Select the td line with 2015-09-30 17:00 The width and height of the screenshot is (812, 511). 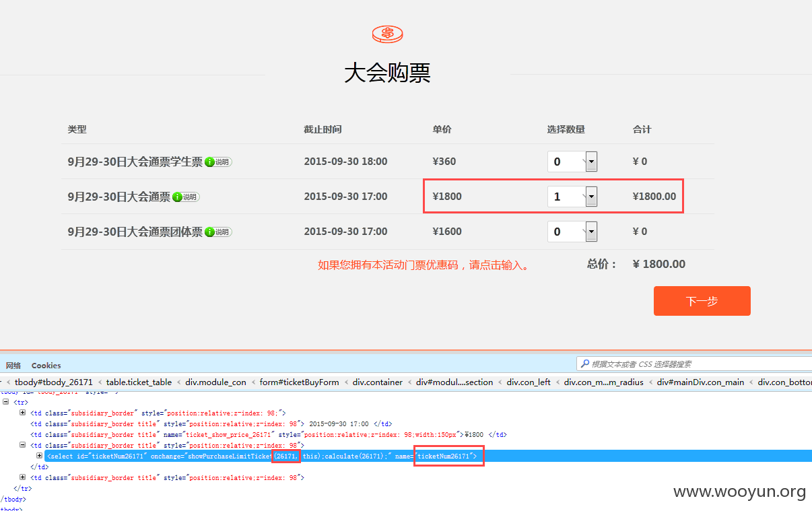211,423
